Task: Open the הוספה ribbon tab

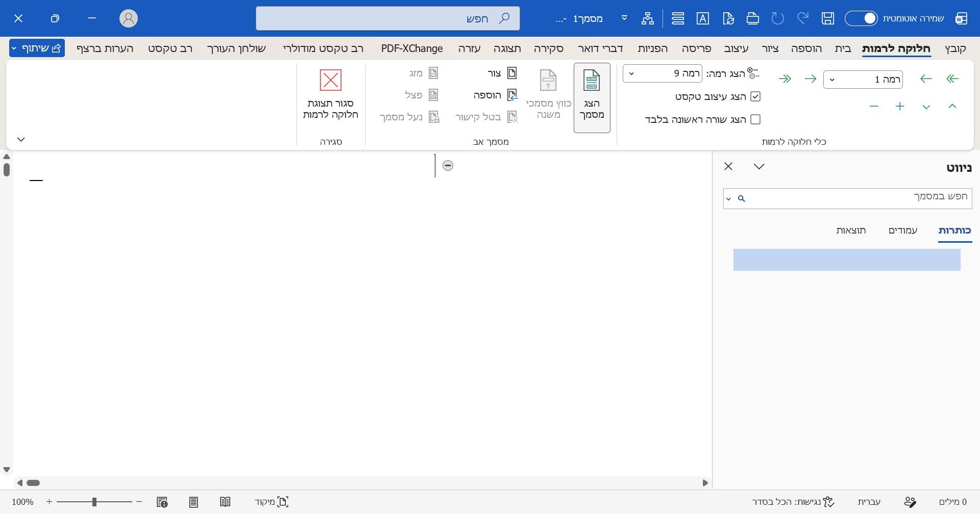Action: [x=806, y=48]
